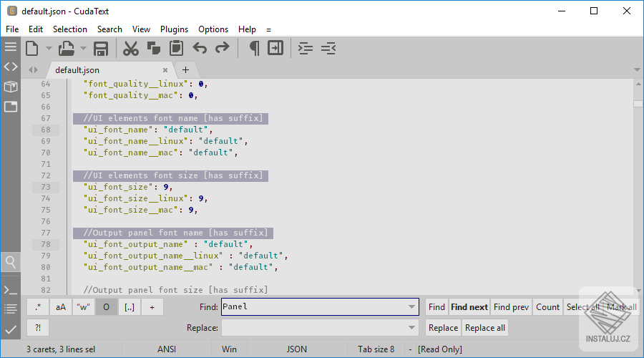Toggle unprinted characters pilcrow icon
The image size is (644, 358).
pyautogui.click(x=253, y=49)
